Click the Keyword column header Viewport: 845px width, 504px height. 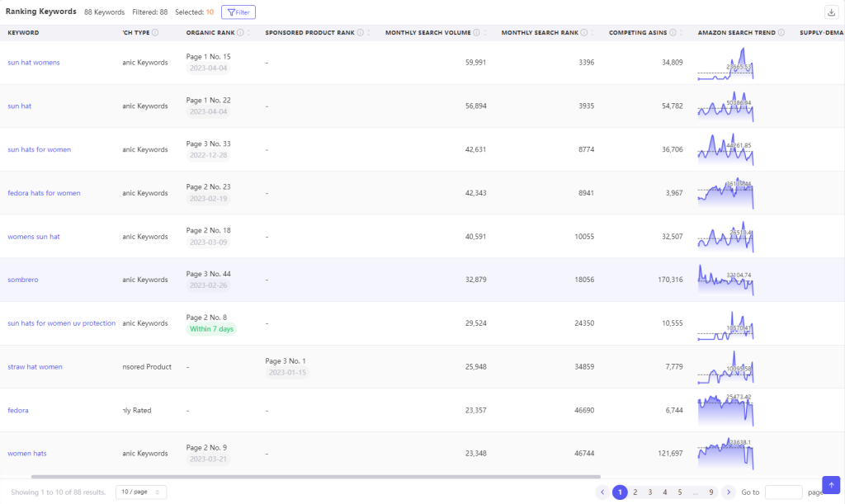click(23, 32)
